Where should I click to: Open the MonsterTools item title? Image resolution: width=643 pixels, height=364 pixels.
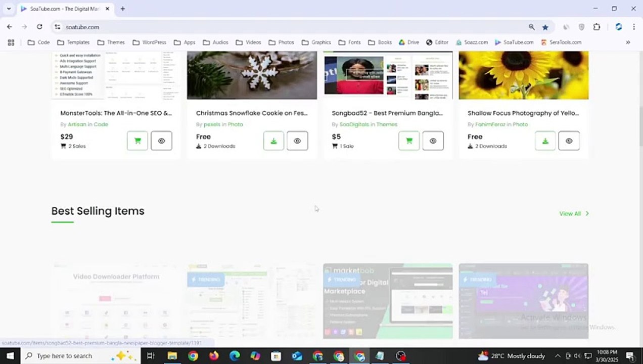click(116, 113)
